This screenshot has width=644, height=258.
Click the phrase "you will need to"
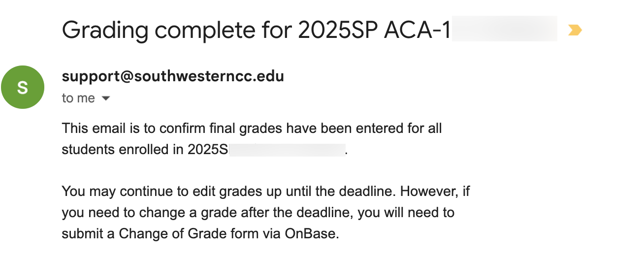(x=406, y=213)
